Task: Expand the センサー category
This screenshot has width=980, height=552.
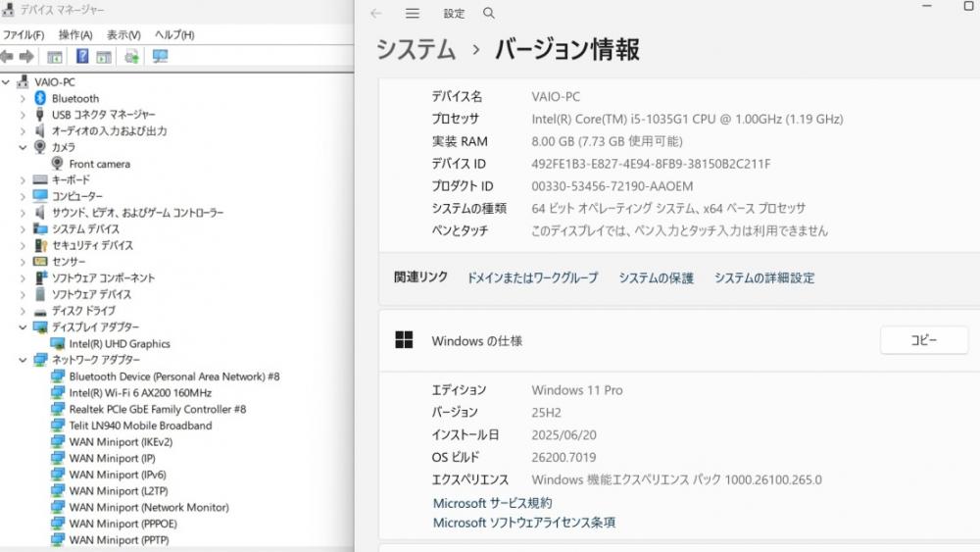Action: coord(24,262)
